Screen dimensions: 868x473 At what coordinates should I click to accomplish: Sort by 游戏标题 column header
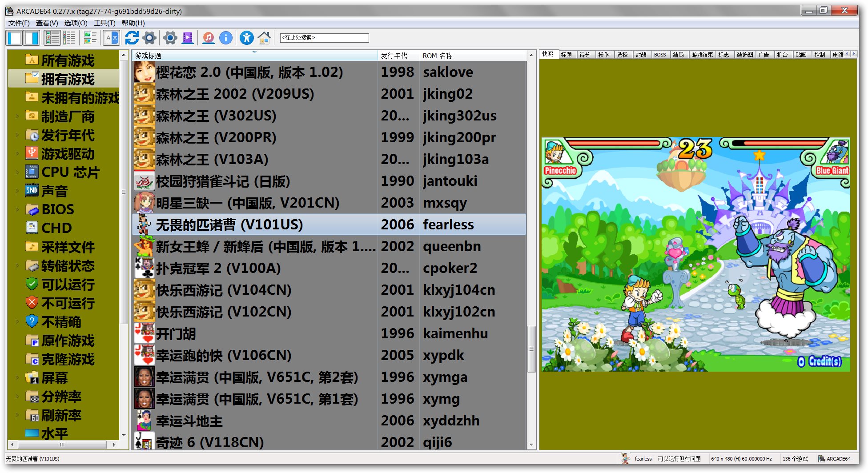[255, 56]
